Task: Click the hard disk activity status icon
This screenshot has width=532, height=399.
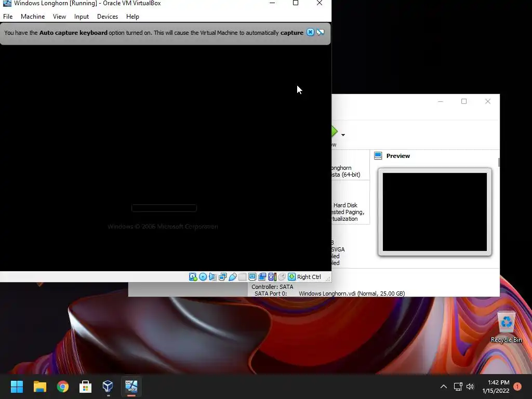Action: tap(193, 277)
